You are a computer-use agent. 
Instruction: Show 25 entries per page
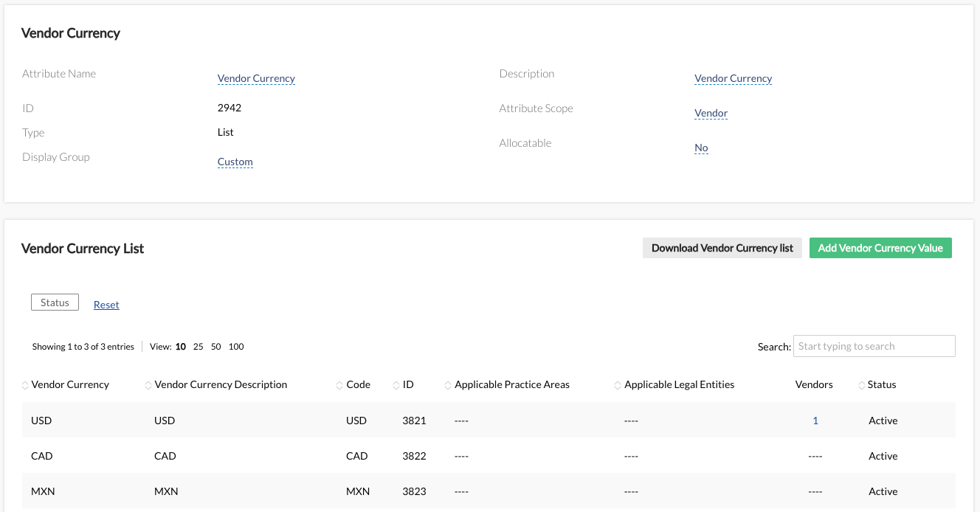coord(198,347)
